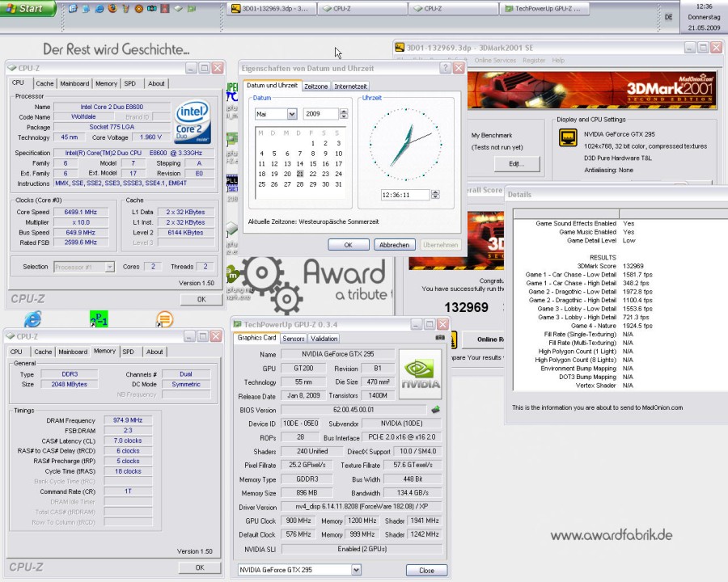Click OK in top CPU-Z window
Image resolution: width=728 pixels, height=582 pixels.
click(201, 299)
